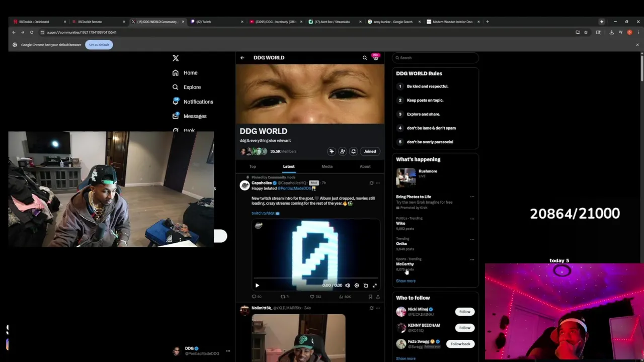Click Show more under What's happening

click(406, 281)
